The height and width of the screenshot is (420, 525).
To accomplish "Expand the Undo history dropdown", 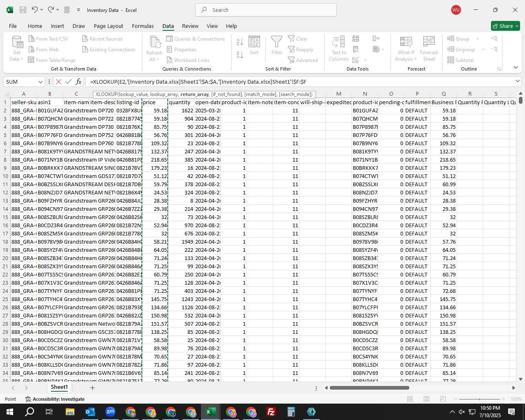I will point(42,10).
